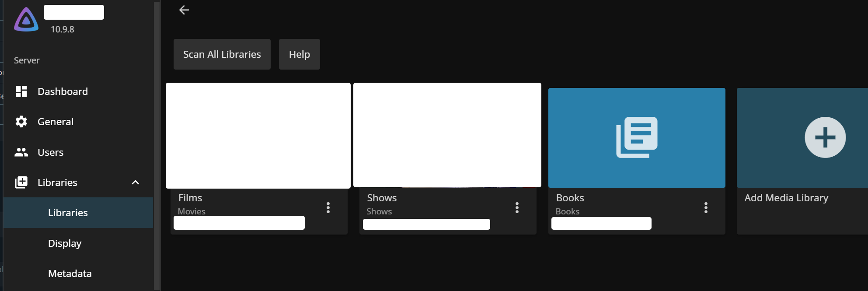Click the Help button
868x291 pixels.
(300, 54)
